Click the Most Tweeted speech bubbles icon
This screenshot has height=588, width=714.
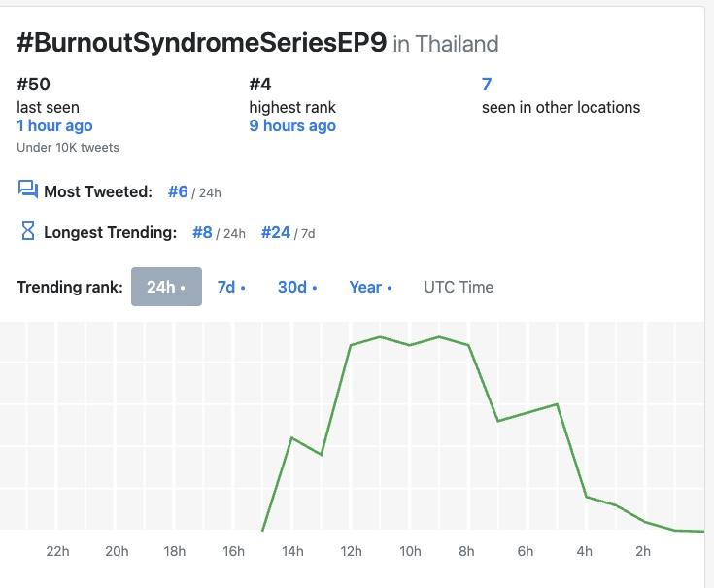tap(27, 190)
